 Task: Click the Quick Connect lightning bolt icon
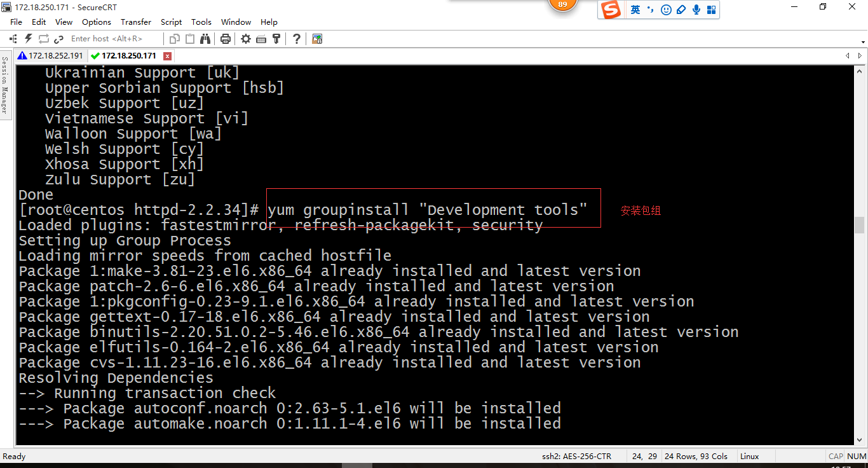(28, 39)
